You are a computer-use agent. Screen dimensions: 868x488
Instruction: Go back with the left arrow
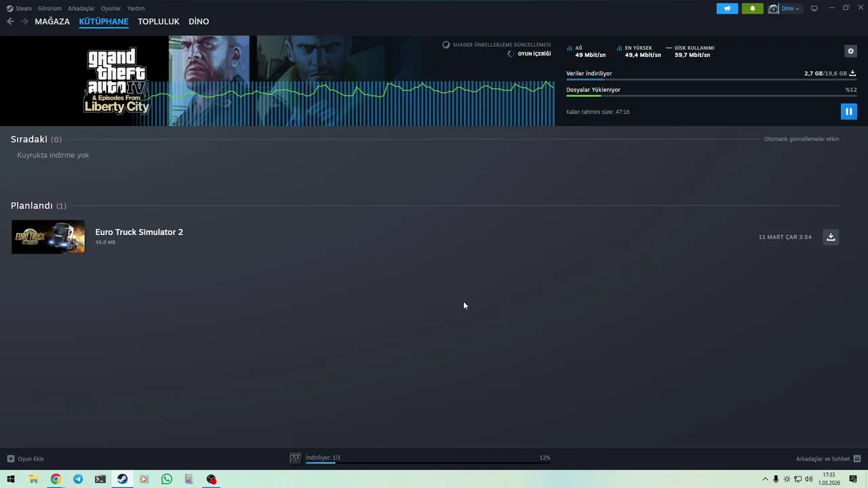10,22
